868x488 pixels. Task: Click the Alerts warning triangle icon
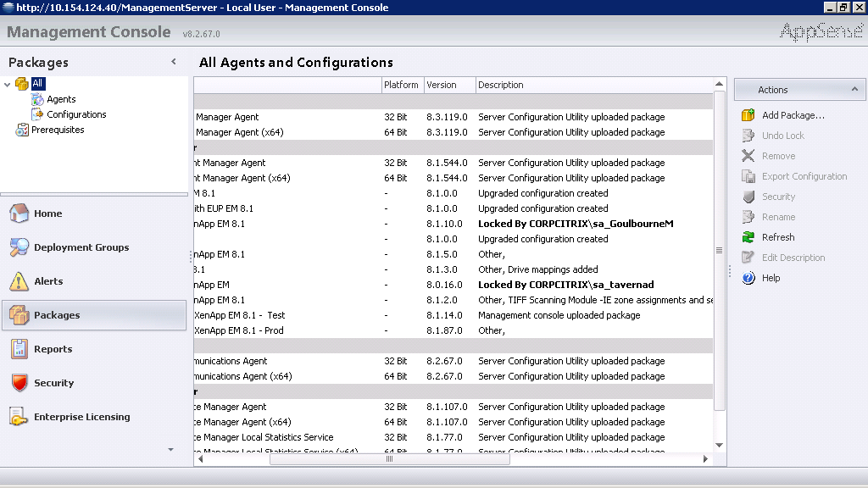(x=19, y=281)
